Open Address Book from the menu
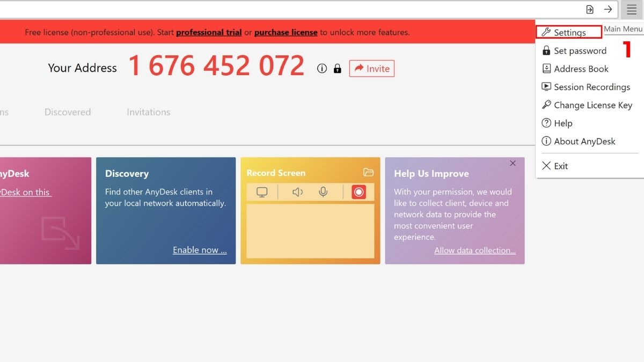The height and width of the screenshot is (362, 644). tap(581, 69)
